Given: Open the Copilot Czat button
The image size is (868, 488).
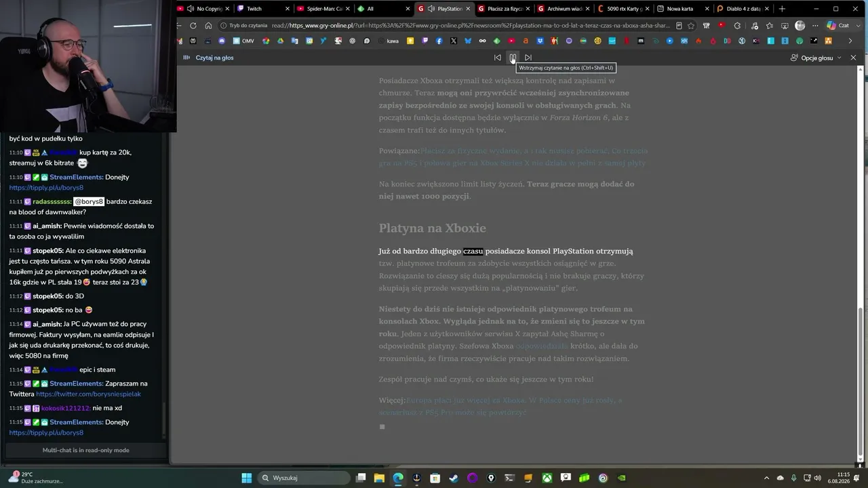Looking at the screenshot, I should click(838, 26).
